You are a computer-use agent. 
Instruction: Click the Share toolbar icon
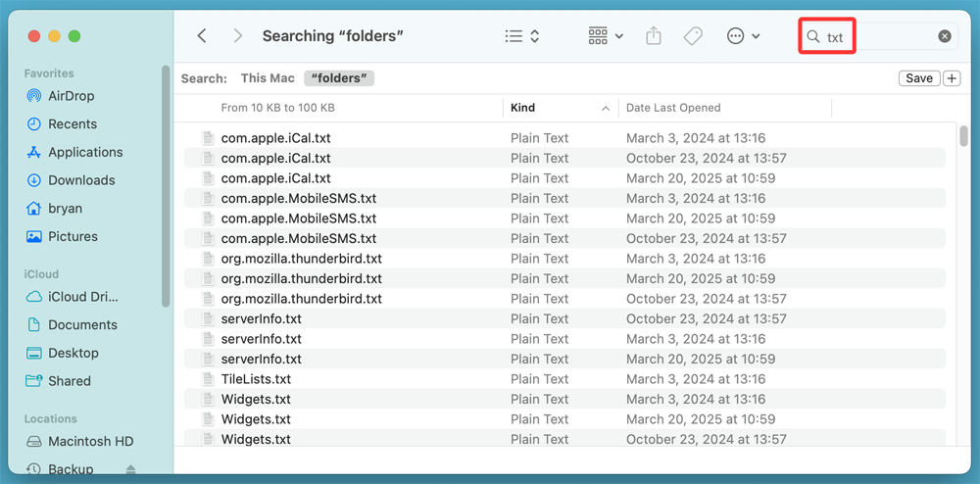653,36
